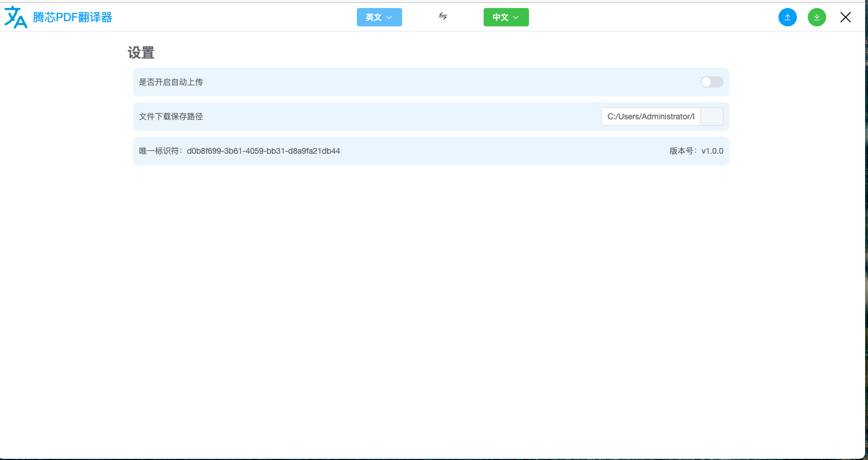Click the browse button beside the path field
This screenshot has height=460, width=868.
(712, 116)
